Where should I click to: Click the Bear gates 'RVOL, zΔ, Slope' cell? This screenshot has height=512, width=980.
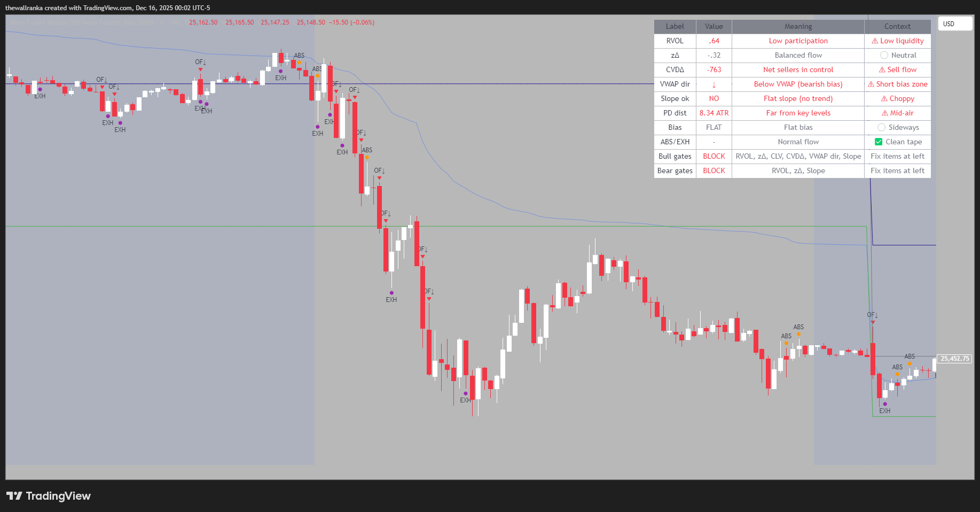(798, 170)
